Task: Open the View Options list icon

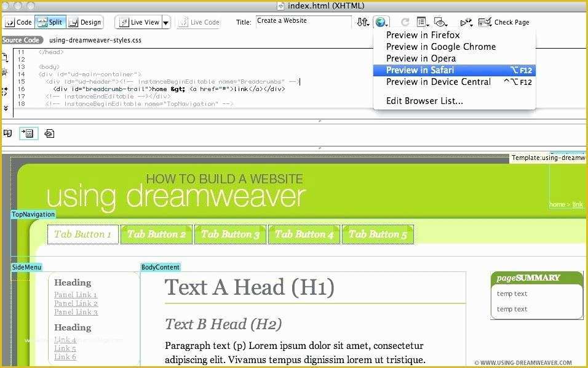Action: click(x=423, y=22)
